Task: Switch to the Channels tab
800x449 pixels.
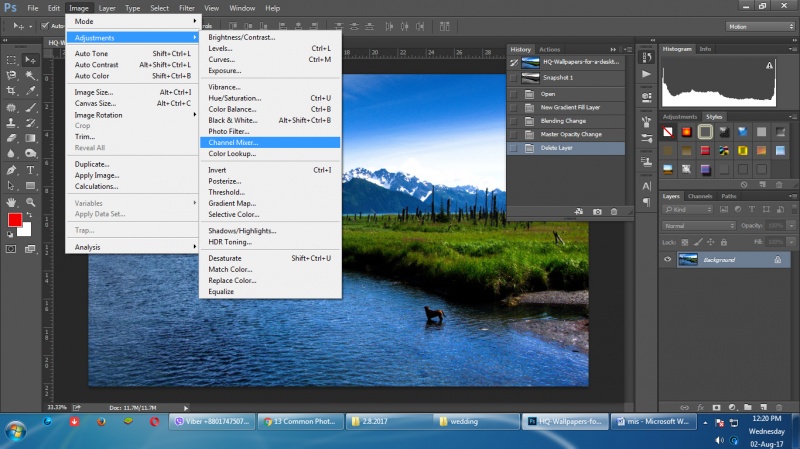Action: pos(699,196)
